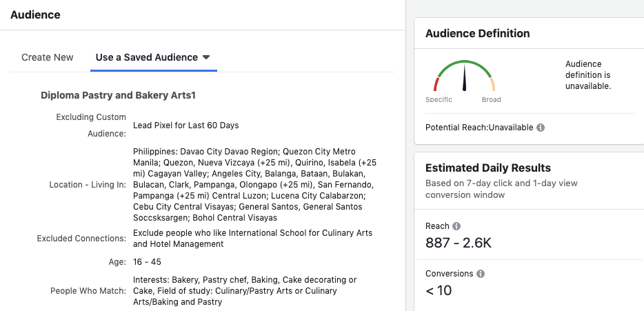Switch to the Create New tab
This screenshot has height=311, width=644.
[x=48, y=57]
